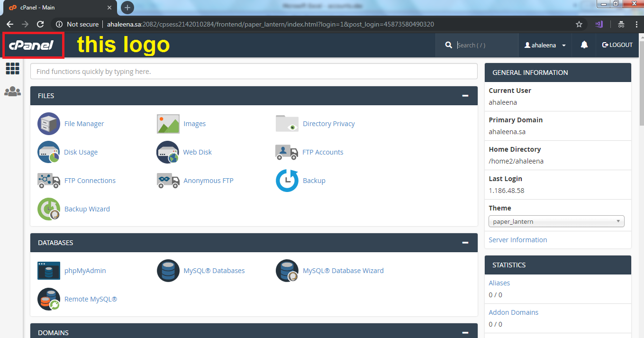
Task: Open the MySQL® Database Wizard link
Action: click(x=344, y=271)
